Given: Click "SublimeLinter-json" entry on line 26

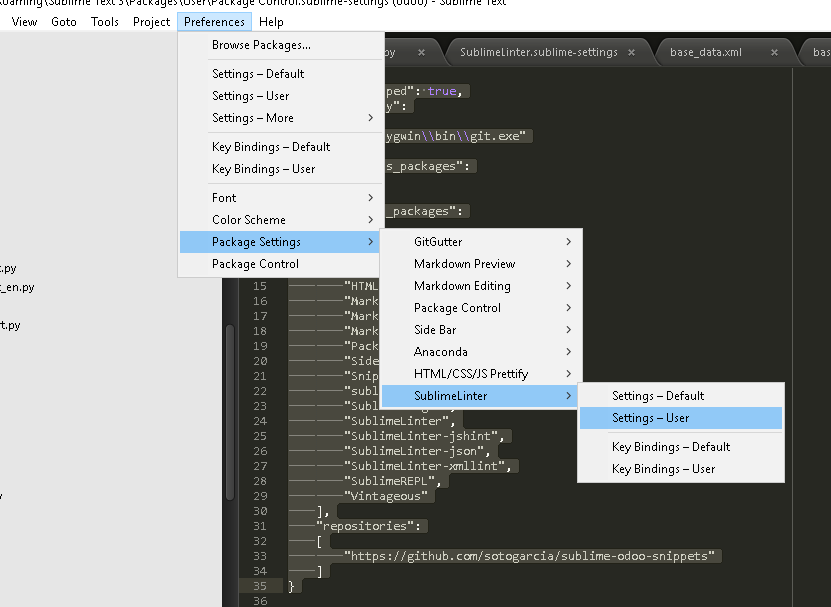Looking at the screenshot, I should tap(414, 451).
